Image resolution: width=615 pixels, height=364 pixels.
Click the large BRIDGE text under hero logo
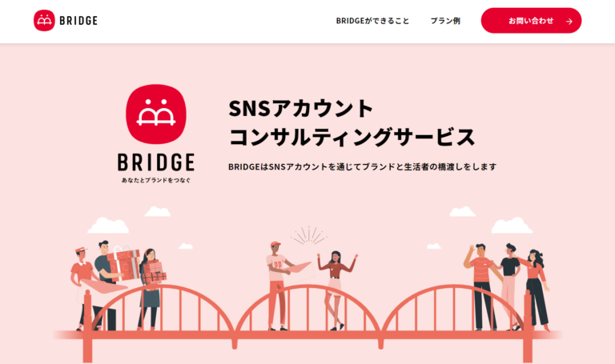coord(155,162)
